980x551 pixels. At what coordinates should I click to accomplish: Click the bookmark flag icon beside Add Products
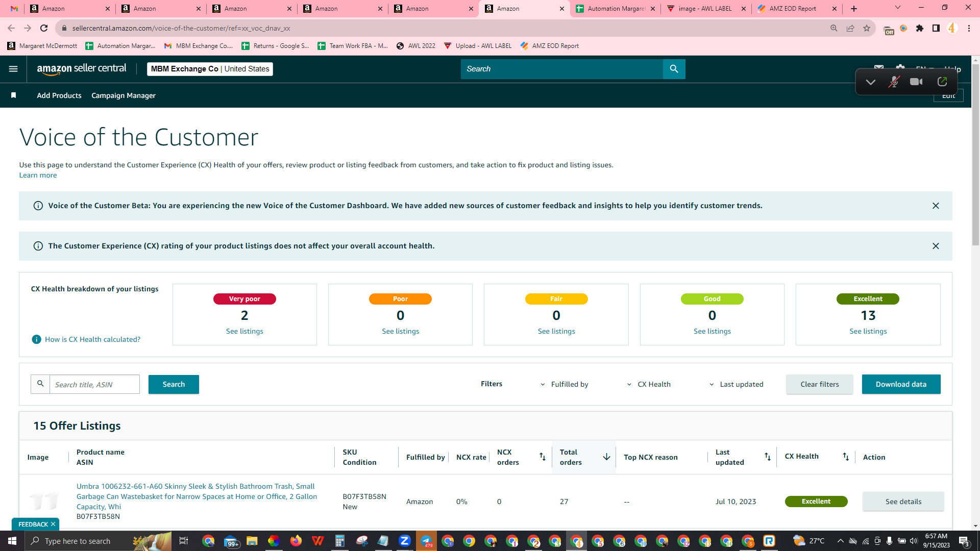(x=14, y=95)
